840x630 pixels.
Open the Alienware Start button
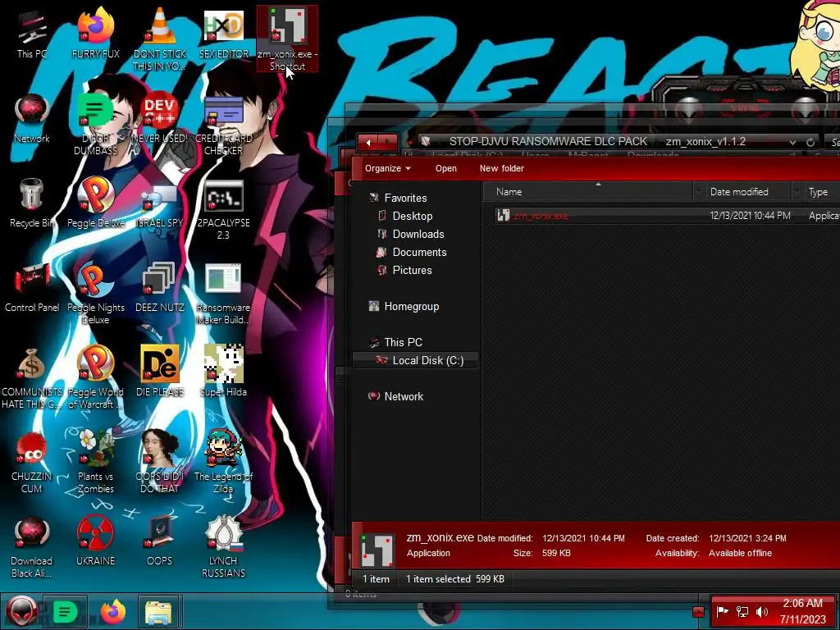21,612
